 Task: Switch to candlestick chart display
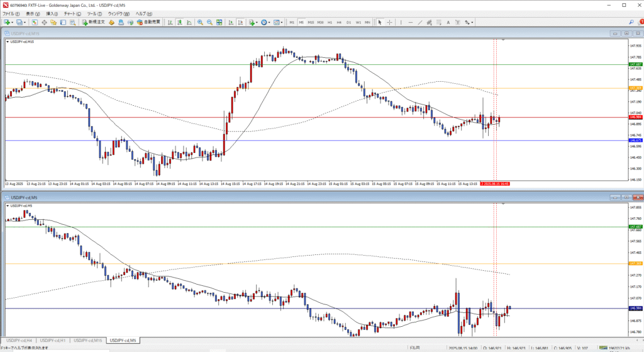[180, 22]
